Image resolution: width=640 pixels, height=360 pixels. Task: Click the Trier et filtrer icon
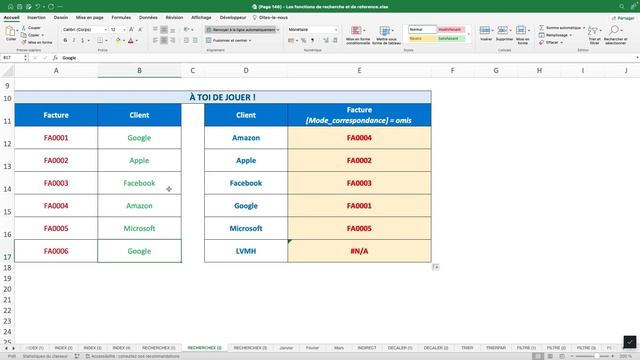593,31
